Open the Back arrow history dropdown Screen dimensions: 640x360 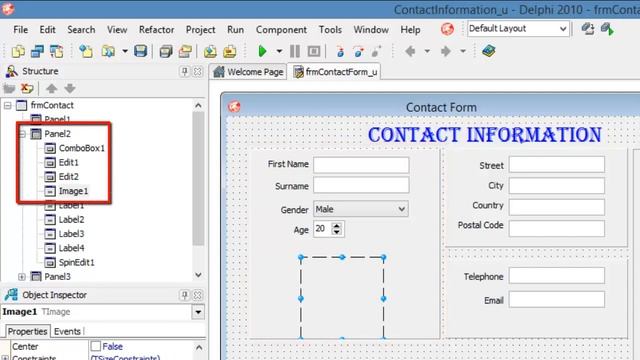pos(427,51)
